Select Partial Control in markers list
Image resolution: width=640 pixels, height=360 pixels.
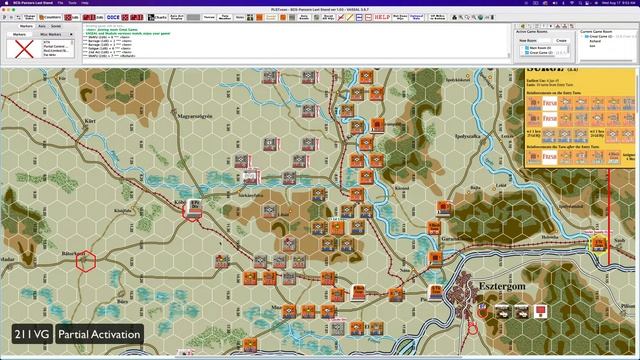(55, 47)
